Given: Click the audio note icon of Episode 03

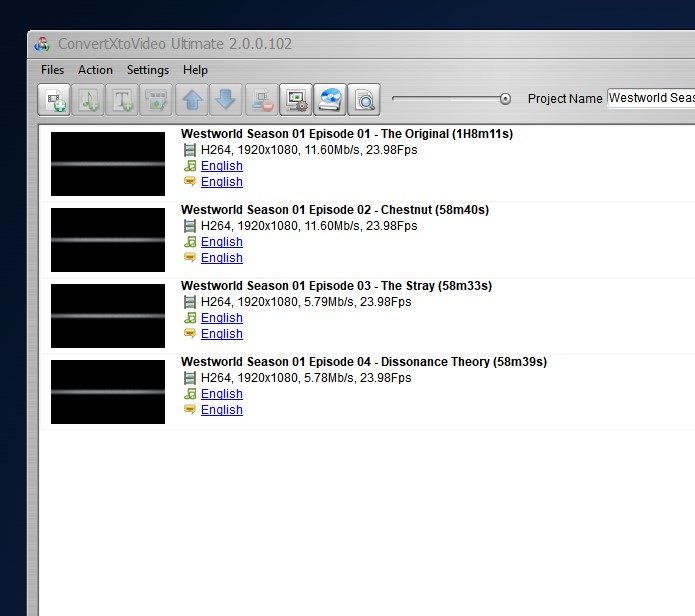Looking at the screenshot, I should pyautogui.click(x=190, y=318).
